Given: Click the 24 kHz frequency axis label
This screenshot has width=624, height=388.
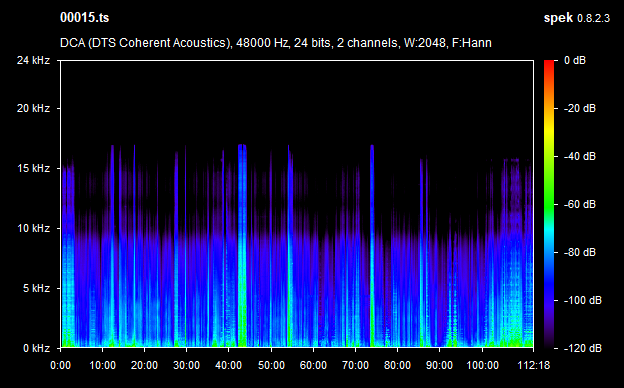Looking at the screenshot, I should pyautogui.click(x=33, y=60).
